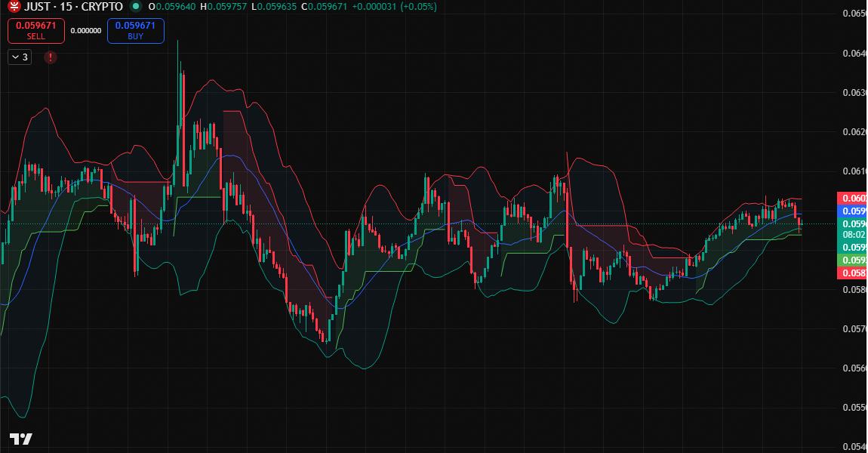
Task: Expand the collapsed indicators legend showing 3
Action: 20,57
